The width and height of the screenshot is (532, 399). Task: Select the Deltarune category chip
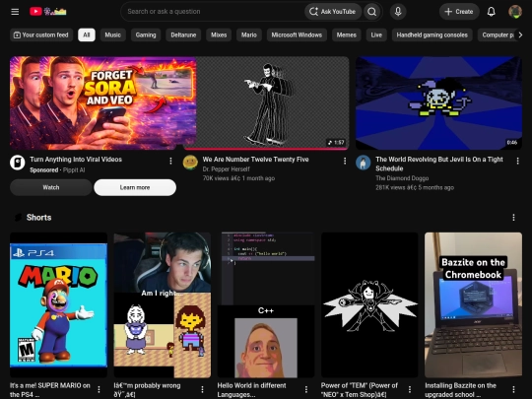coord(183,34)
